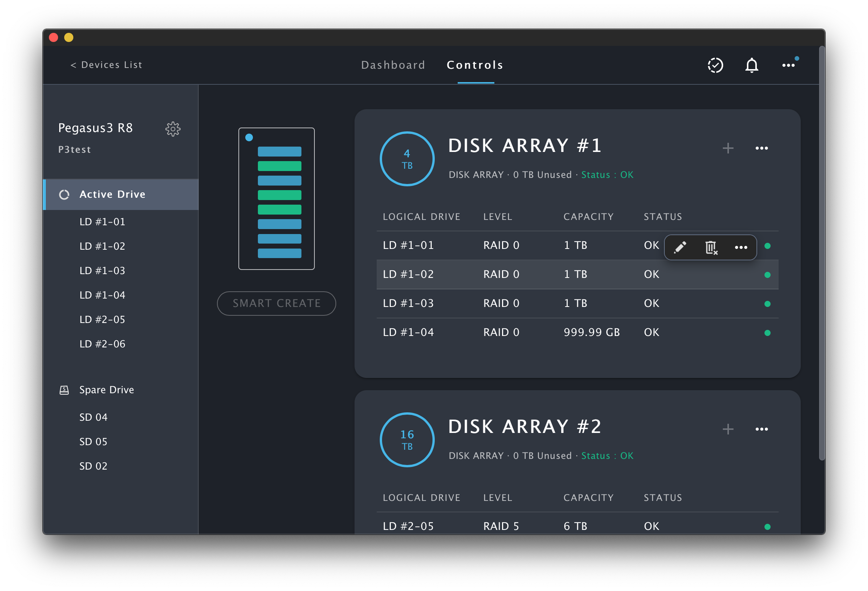Click the edit pencil for LD #1-01
Image resolution: width=868 pixels, height=591 pixels.
(x=680, y=247)
